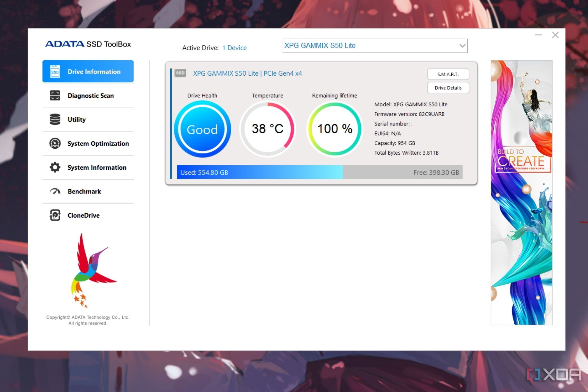Screen dimensions: 588x392
Task: Click the Temperature label
Action: point(267,95)
